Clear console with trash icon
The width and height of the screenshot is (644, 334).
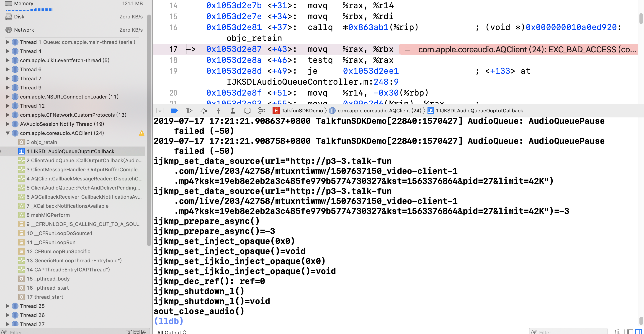point(618,332)
